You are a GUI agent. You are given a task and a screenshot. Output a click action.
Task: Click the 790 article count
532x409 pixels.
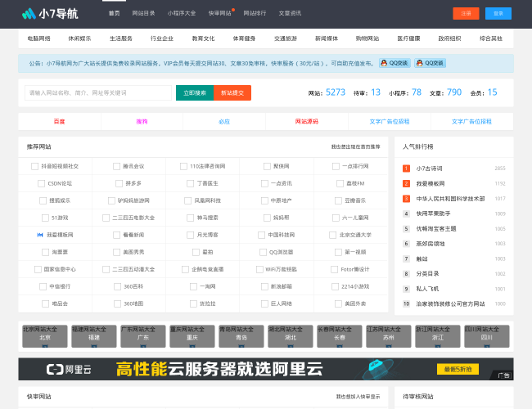[454, 92]
